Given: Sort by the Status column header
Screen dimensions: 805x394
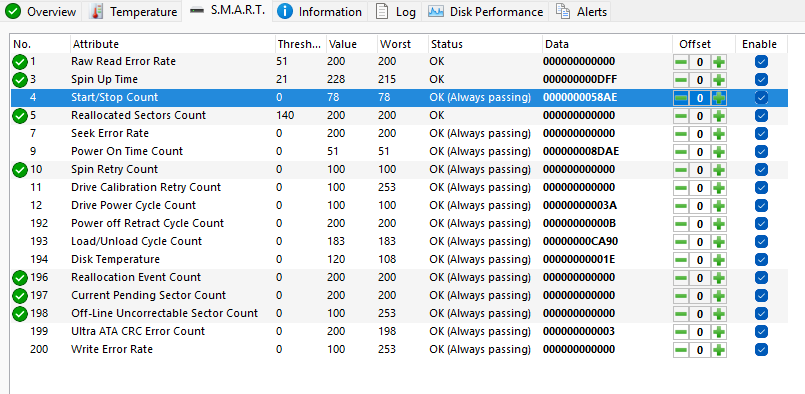Looking at the screenshot, I should pos(485,44).
